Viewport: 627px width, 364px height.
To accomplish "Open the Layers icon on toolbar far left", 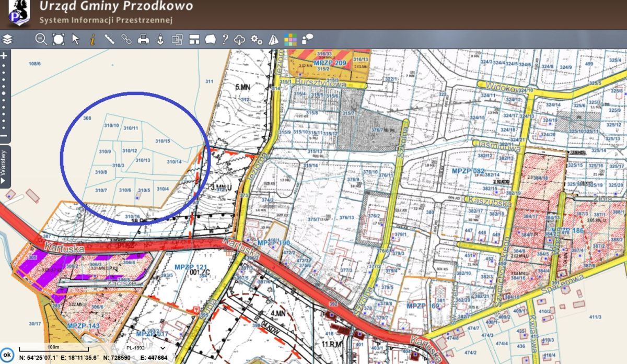I will 7,39.
